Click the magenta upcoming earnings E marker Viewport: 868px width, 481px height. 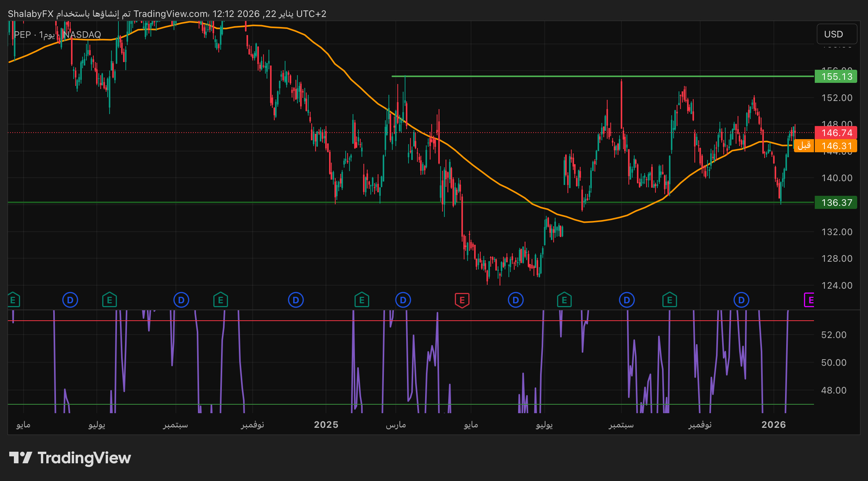click(x=809, y=300)
